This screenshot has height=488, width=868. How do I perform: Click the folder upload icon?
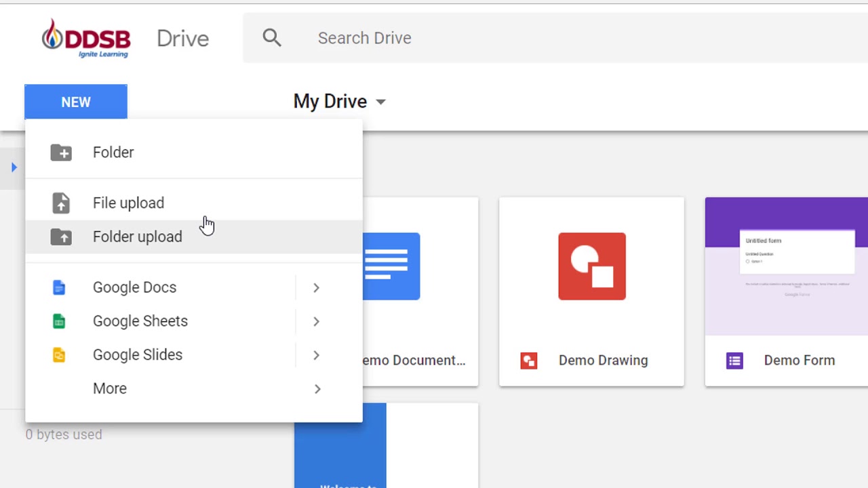click(x=61, y=237)
